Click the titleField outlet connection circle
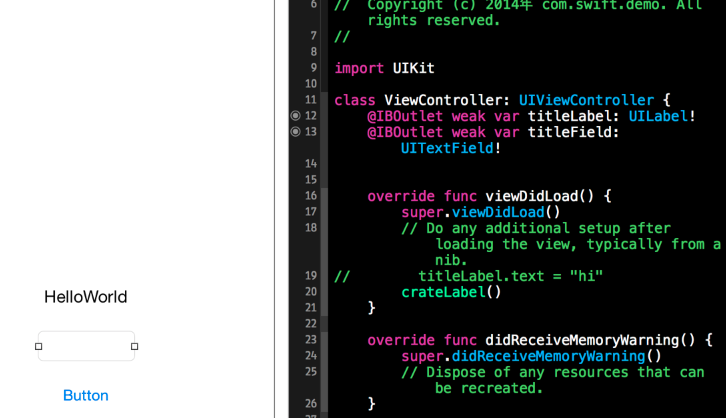This screenshot has width=726, height=418. [x=295, y=132]
